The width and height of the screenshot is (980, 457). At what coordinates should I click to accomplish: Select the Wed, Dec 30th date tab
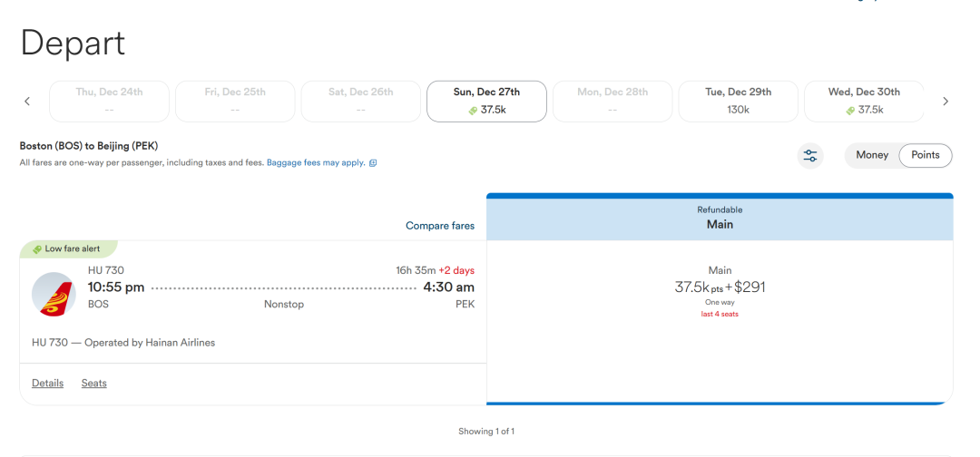[x=864, y=102]
